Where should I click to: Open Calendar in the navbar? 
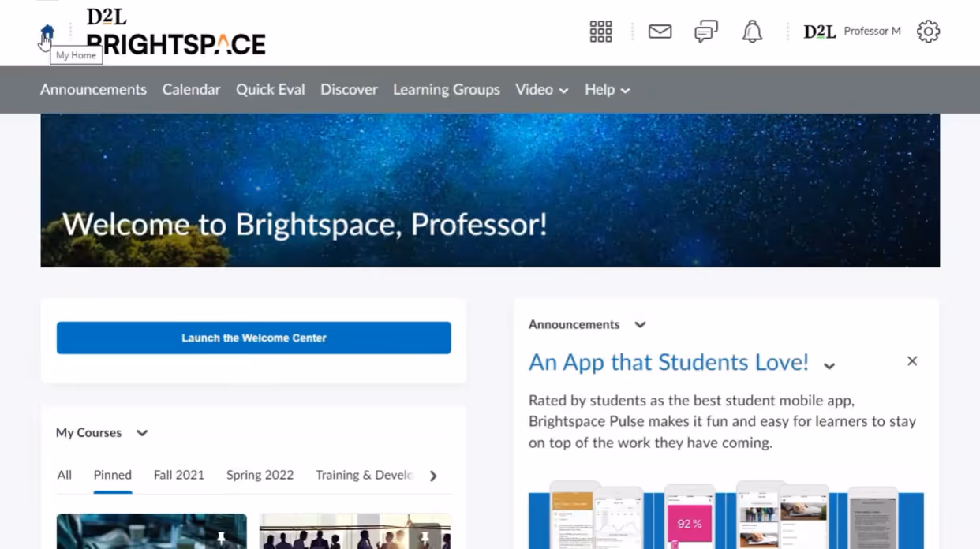point(191,90)
